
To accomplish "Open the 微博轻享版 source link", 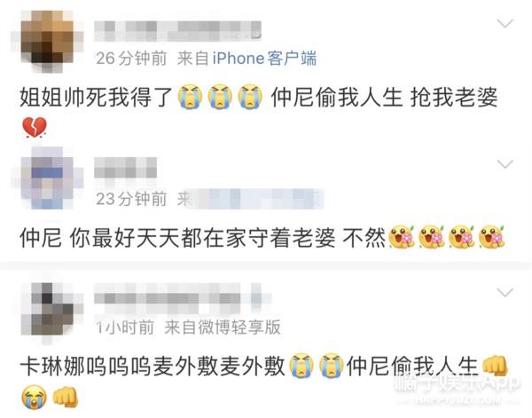I will tap(239, 327).
